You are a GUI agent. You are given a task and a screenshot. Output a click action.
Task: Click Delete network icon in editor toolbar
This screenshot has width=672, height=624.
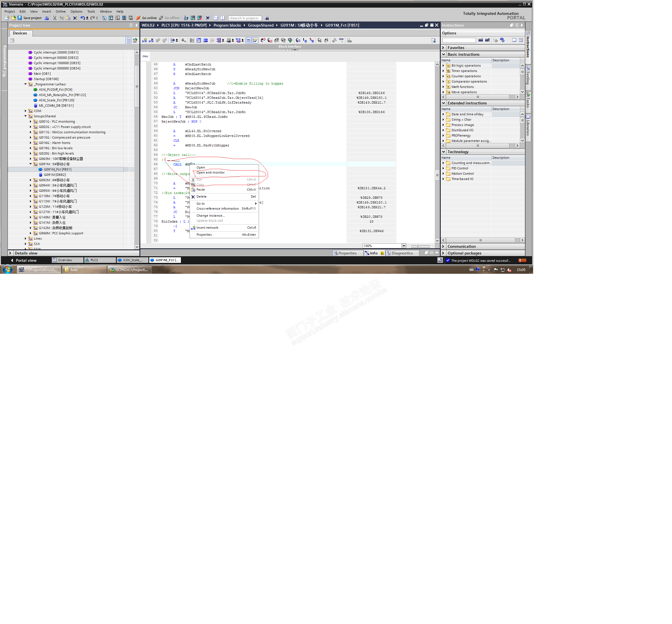tap(151, 40)
